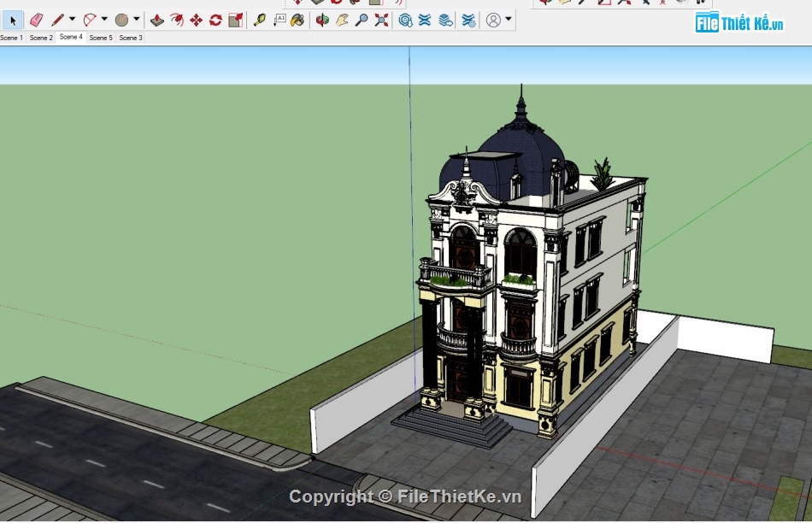Select the Line pencil tool
812x523 pixels.
coord(57,21)
